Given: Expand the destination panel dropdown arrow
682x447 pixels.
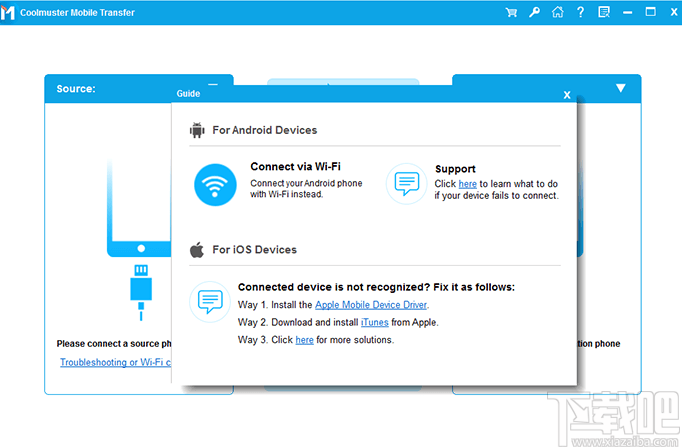Looking at the screenshot, I should tap(621, 88).
